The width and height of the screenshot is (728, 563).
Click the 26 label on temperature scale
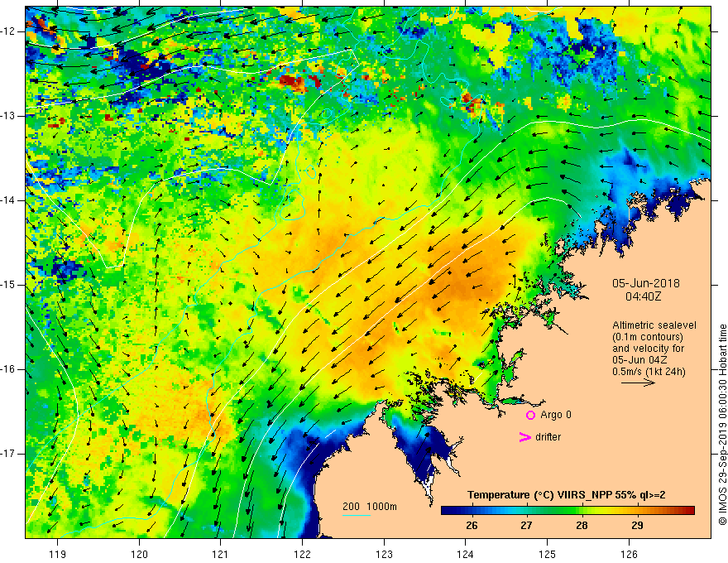click(x=472, y=526)
